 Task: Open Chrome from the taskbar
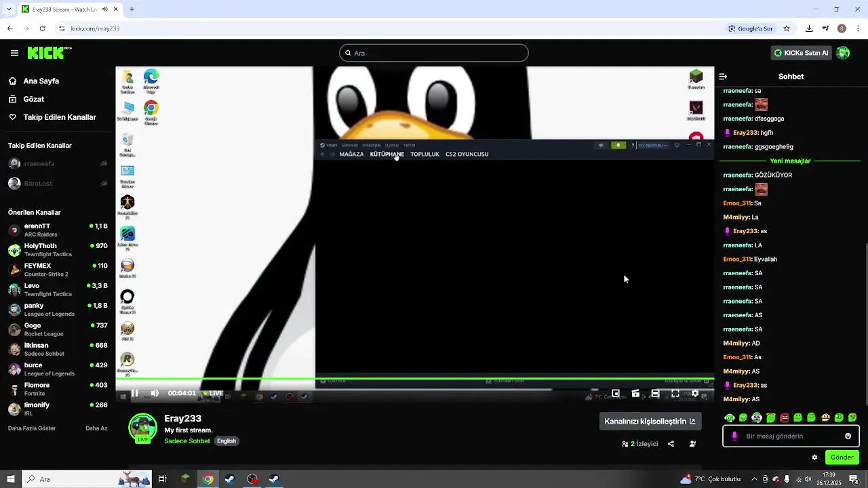208,479
